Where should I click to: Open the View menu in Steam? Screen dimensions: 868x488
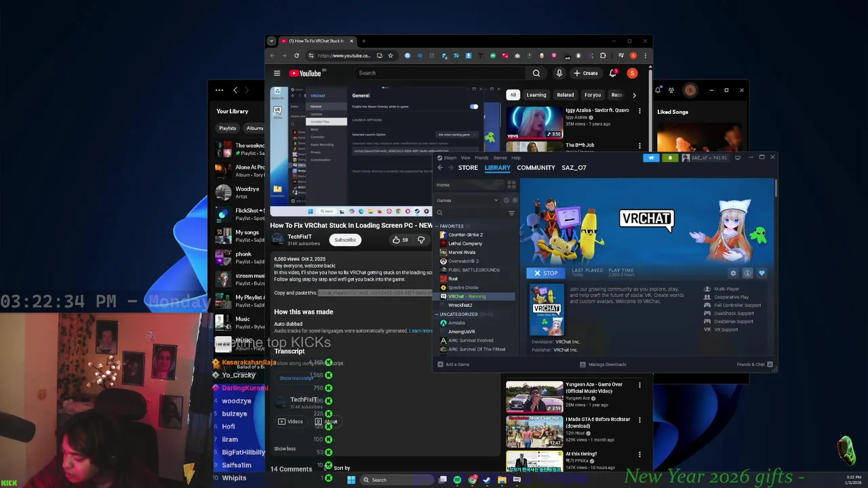[466, 158]
